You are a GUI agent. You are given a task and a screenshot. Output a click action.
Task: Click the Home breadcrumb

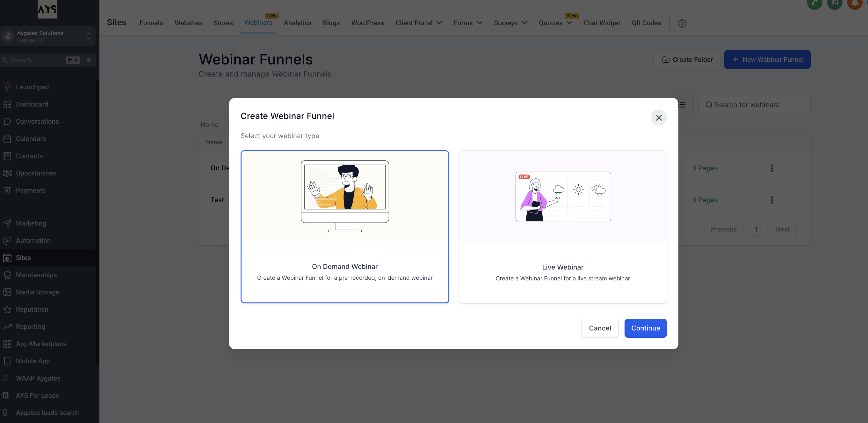click(x=210, y=125)
